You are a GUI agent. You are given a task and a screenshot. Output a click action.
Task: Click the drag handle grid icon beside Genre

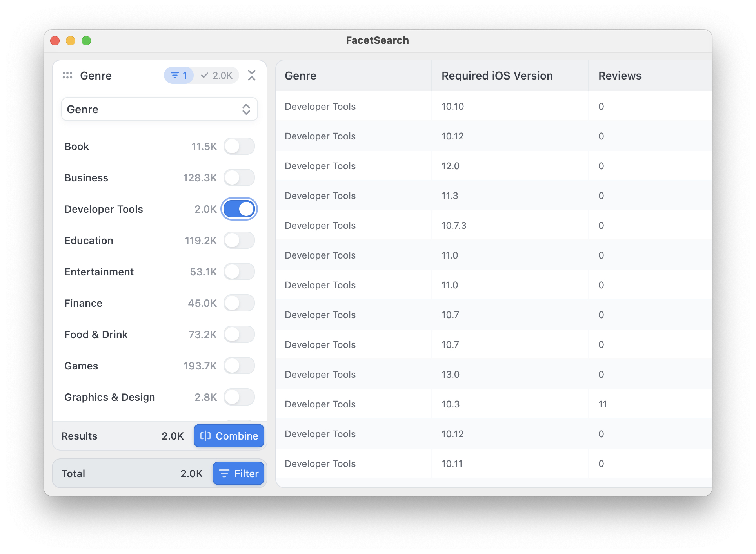[x=67, y=76]
